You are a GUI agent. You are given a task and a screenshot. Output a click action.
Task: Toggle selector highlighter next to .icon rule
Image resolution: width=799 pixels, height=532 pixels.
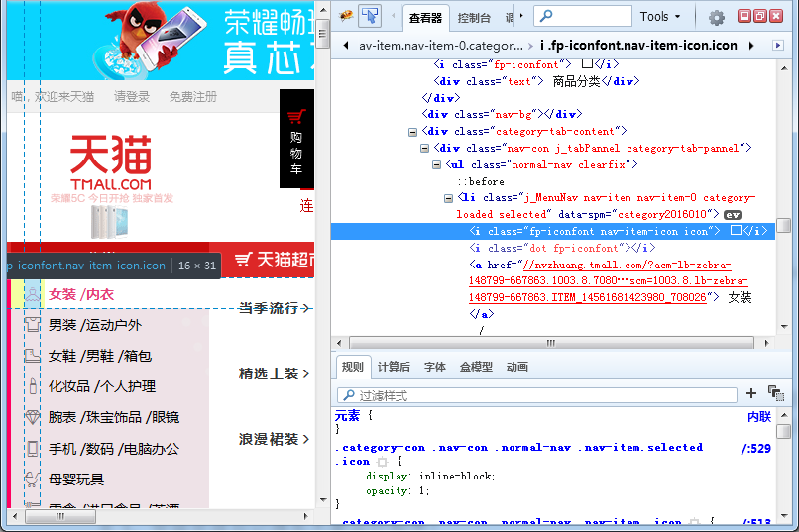tap(383, 462)
